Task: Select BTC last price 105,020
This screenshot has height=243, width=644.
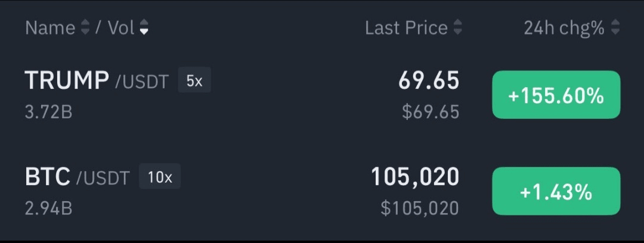Action: tap(415, 177)
